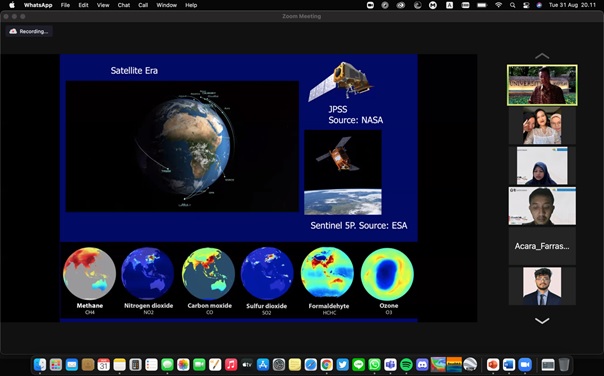Open Microsoft Teams in the Dock
Viewport: 604px width, 376px height.
(390, 364)
